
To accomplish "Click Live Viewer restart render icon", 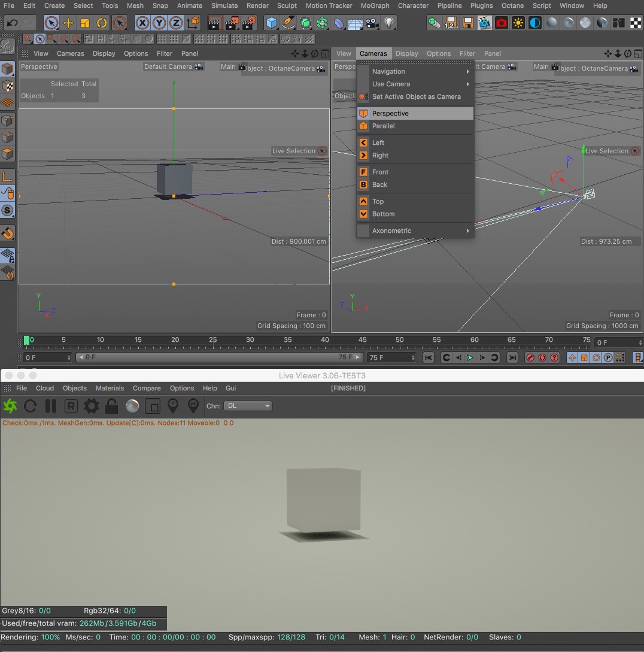I will pyautogui.click(x=31, y=406).
